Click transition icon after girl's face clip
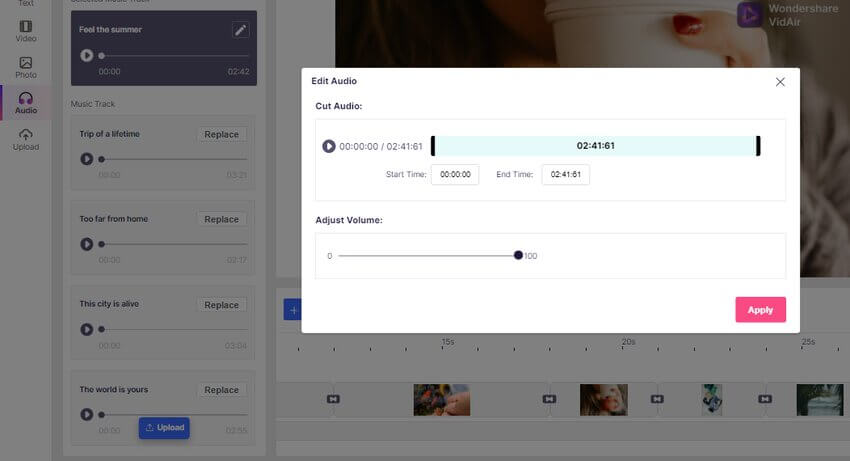 point(657,399)
